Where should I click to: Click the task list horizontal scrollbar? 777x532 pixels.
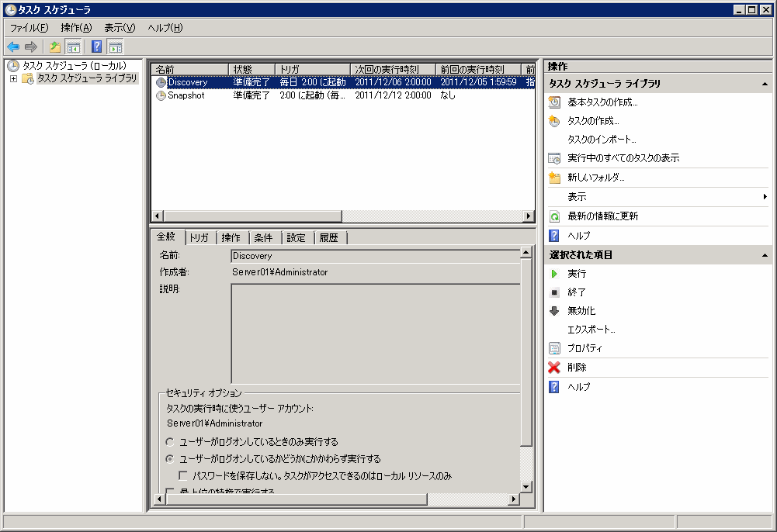tap(342, 216)
